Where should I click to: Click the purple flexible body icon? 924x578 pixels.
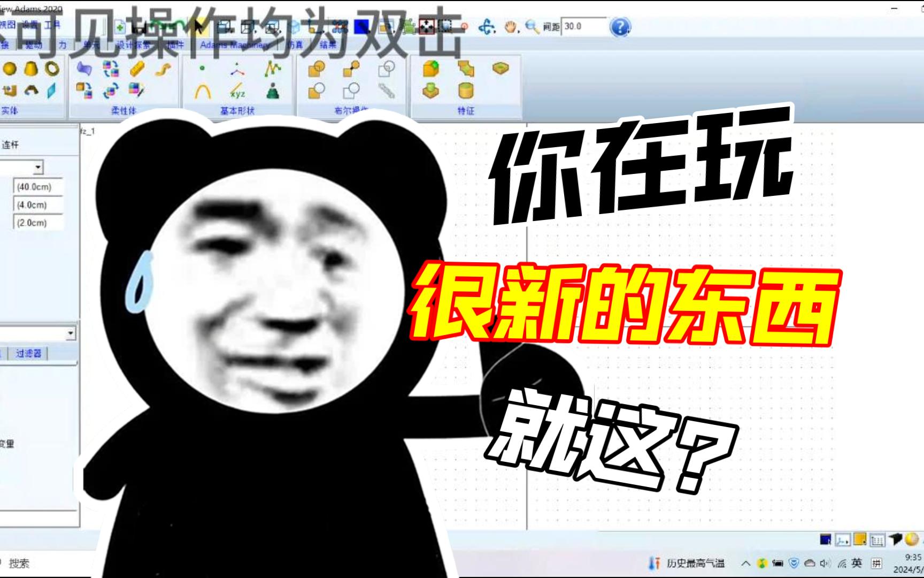[84, 69]
